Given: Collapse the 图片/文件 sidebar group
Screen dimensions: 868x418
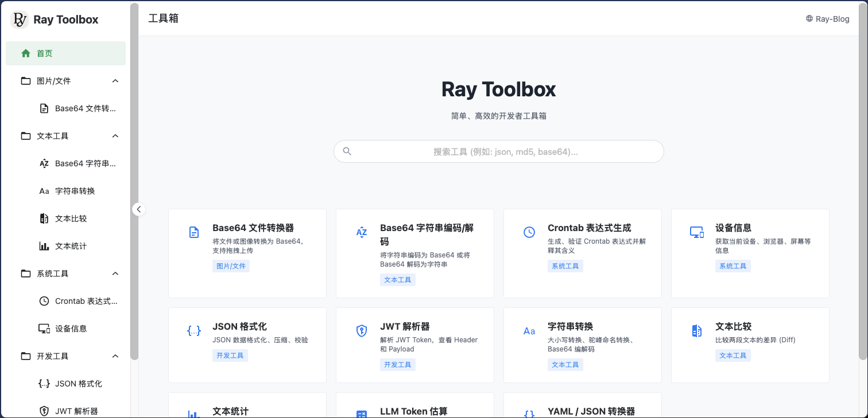Looking at the screenshot, I should click(115, 81).
